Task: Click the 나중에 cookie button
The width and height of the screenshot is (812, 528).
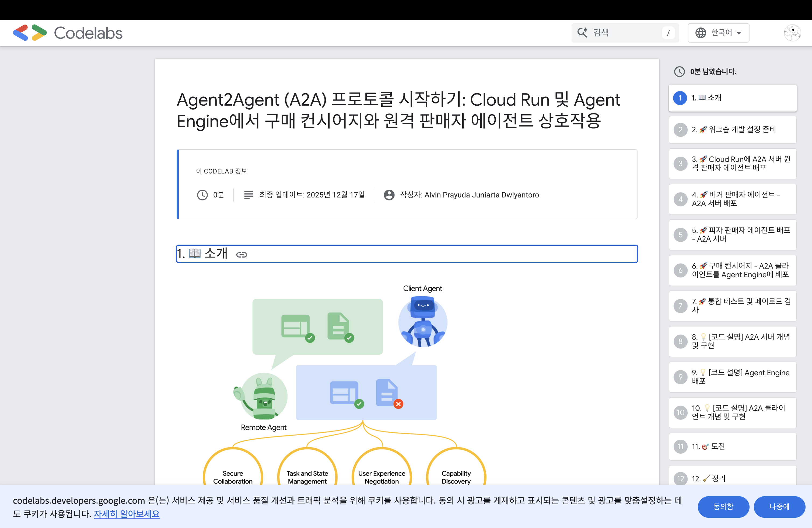Action: (779, 506)
